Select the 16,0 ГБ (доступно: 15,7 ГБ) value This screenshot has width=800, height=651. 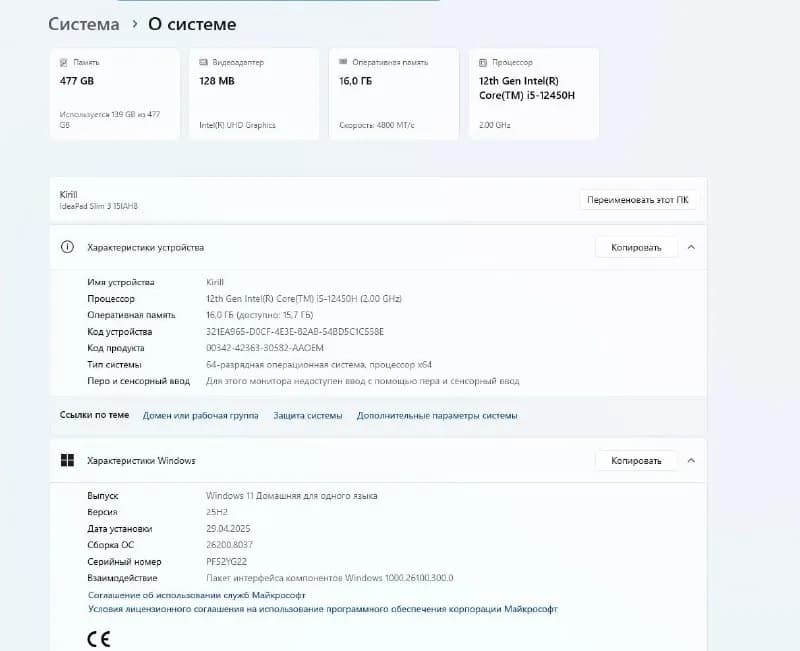(x=260, y=315)
